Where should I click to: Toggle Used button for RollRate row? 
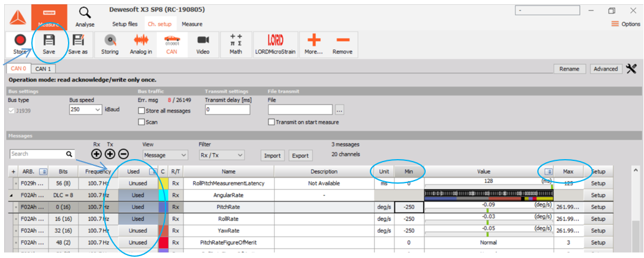138,219
